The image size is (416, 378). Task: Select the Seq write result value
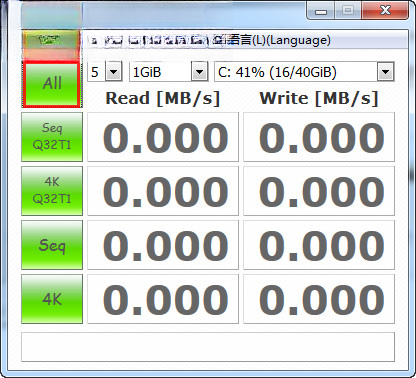(x=319, y=245)
